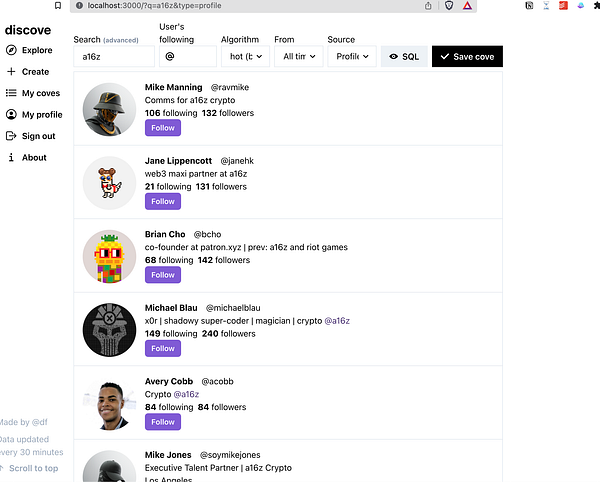Screen dimensions: 600x482
Task: Open the From time range dropdown
Action: (299, 57)
